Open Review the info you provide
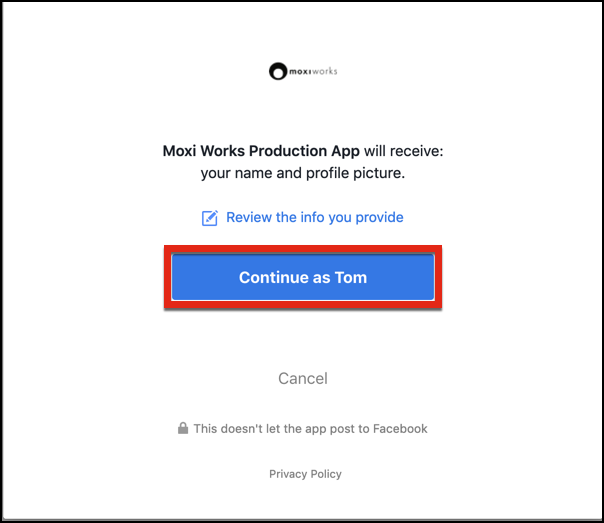 pos(314,217)
